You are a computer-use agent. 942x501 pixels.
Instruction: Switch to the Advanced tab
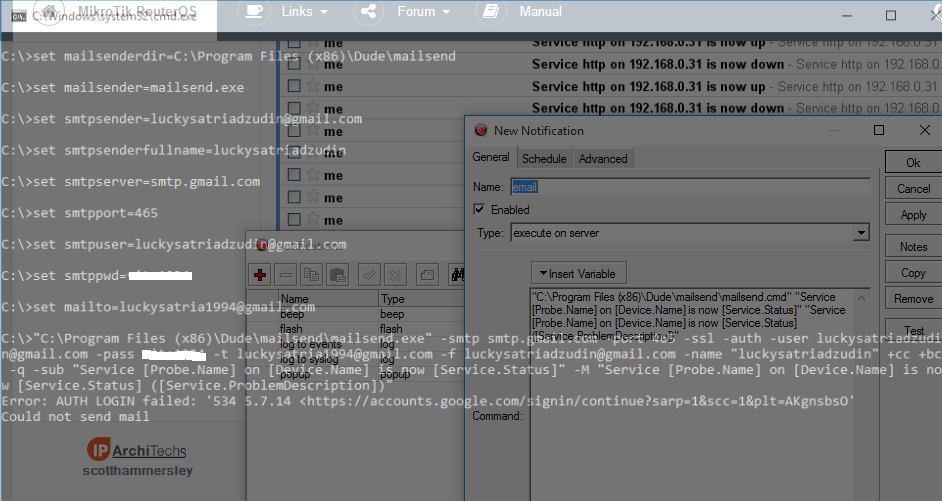[603, 159]
